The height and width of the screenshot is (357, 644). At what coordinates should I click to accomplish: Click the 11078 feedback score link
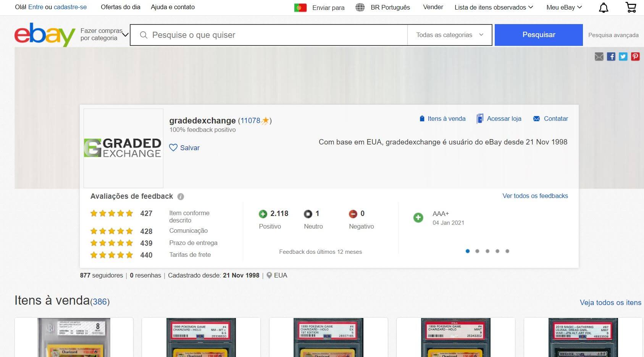pos(250,121)
